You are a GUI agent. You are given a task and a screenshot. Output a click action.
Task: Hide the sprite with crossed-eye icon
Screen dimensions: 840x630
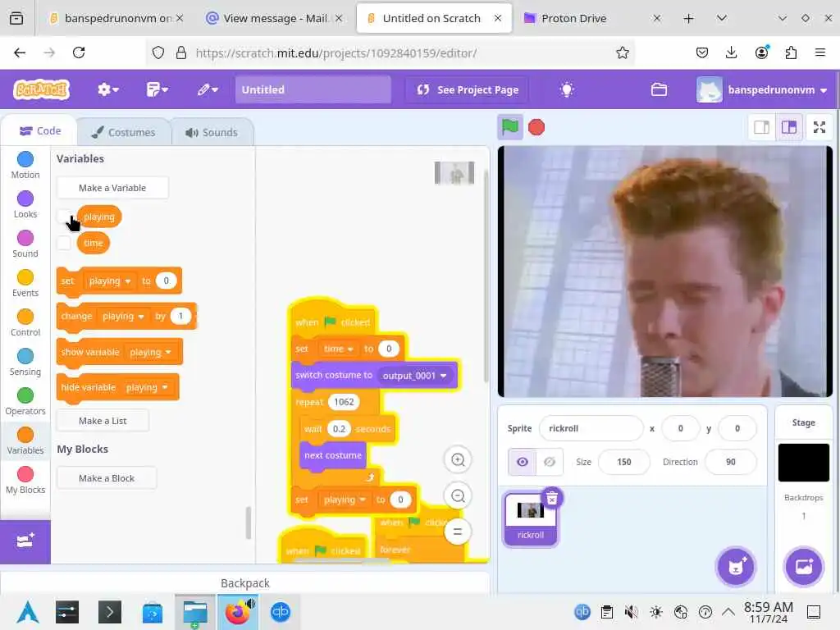[x=549, y=462]
